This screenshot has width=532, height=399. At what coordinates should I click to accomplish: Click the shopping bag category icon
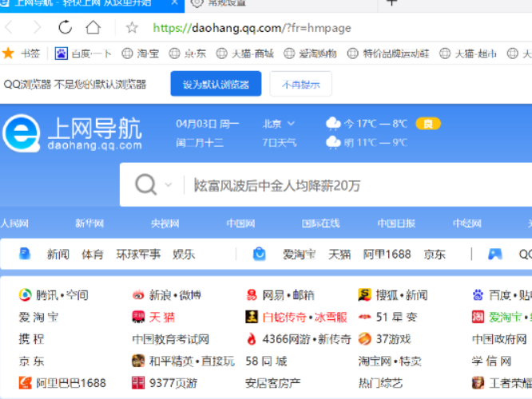coord(260,254)
